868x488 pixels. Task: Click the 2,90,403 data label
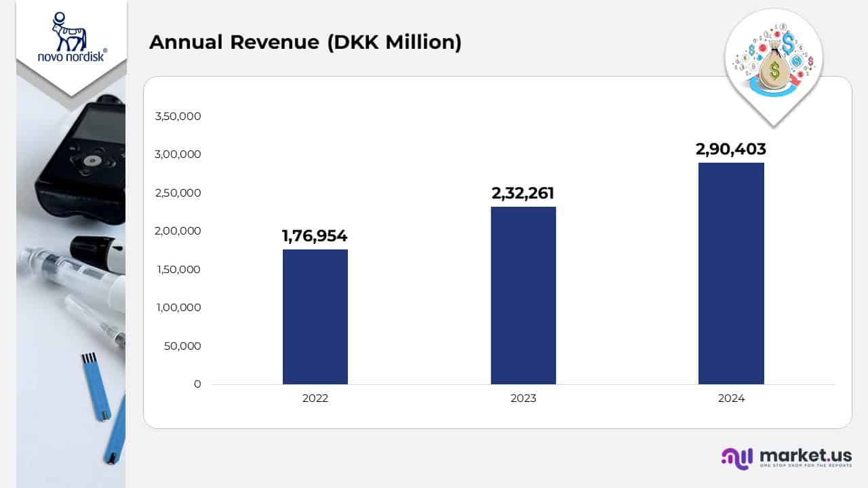click(732, 149)
